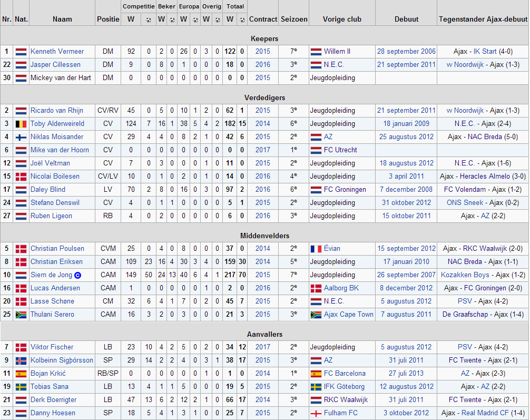The image size is (530, 420).
Task: Open the FC Barcelona club link
Action: pyautogui.click(x=345, y=373)
